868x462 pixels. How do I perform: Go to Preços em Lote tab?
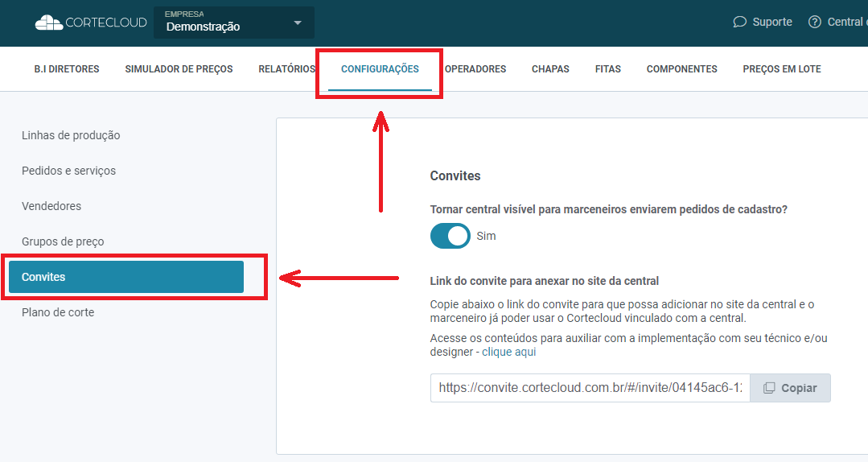pos(782,69)
